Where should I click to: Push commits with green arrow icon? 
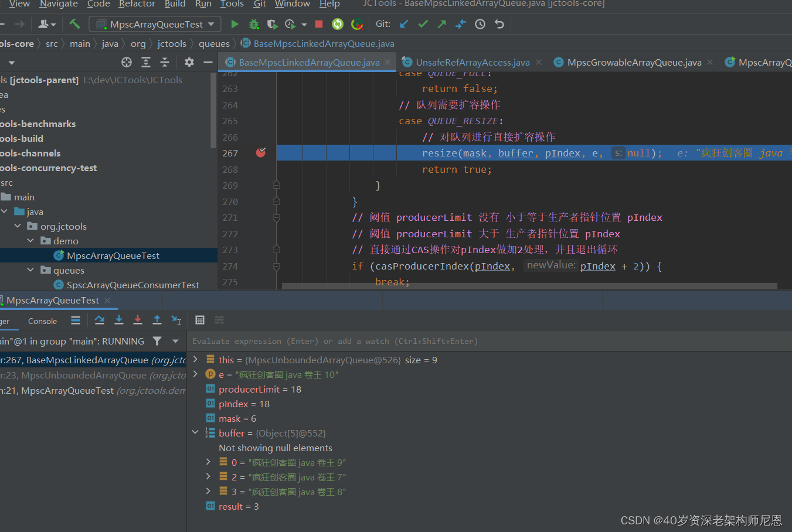pyautogui.click(x=442, y=24)
